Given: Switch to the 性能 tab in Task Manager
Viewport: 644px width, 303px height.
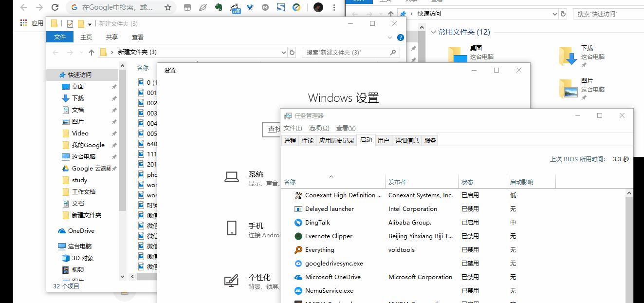Looking at the screenshot, I should click(307, 140).
